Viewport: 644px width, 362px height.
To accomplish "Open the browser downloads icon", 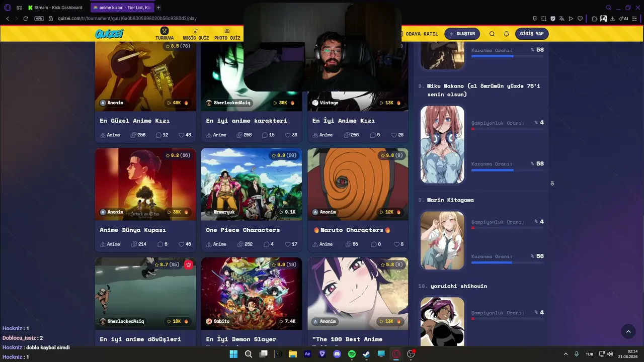I will click(x=613, y=19).
